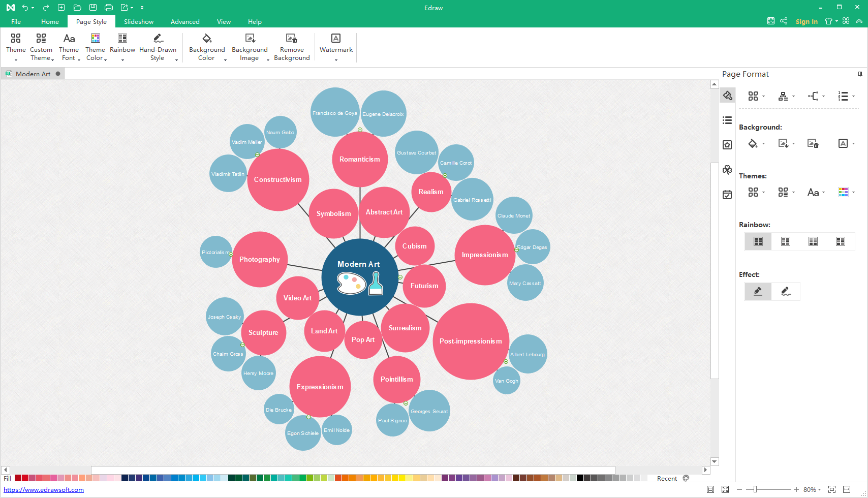Image resolution: width=868 pixels, height=498 pixels.
Task: Click the Print icon in the title bar
Action: pyautogui.click(x=108, y=8)
